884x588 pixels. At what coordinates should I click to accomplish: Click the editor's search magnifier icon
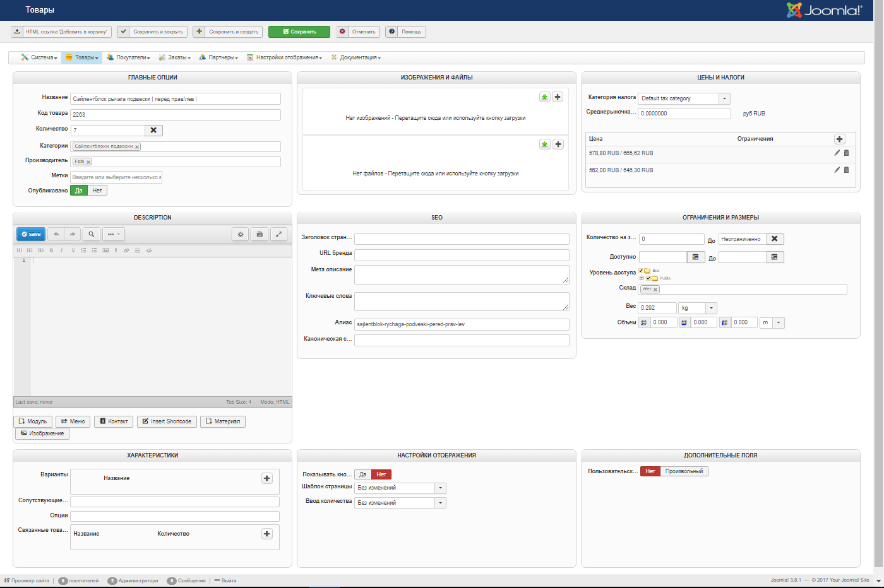click(x=92, y=234)
